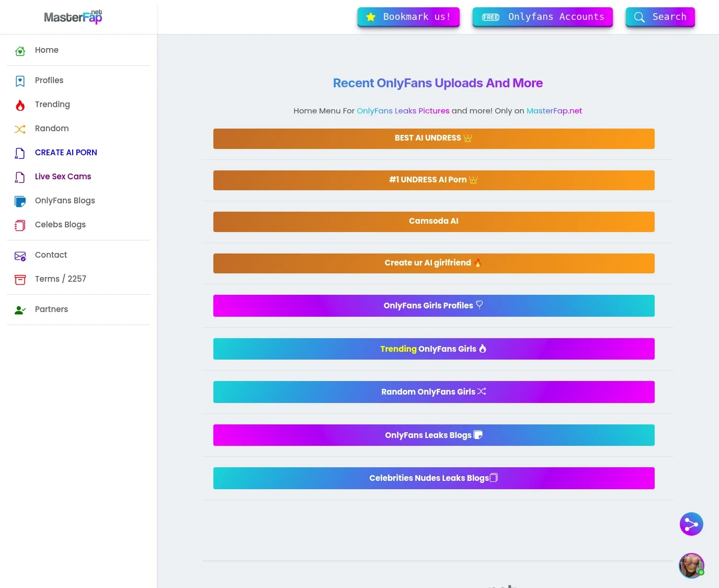Click the Contact envelope icon
This screenshot has width=719, height=588.
20,256
